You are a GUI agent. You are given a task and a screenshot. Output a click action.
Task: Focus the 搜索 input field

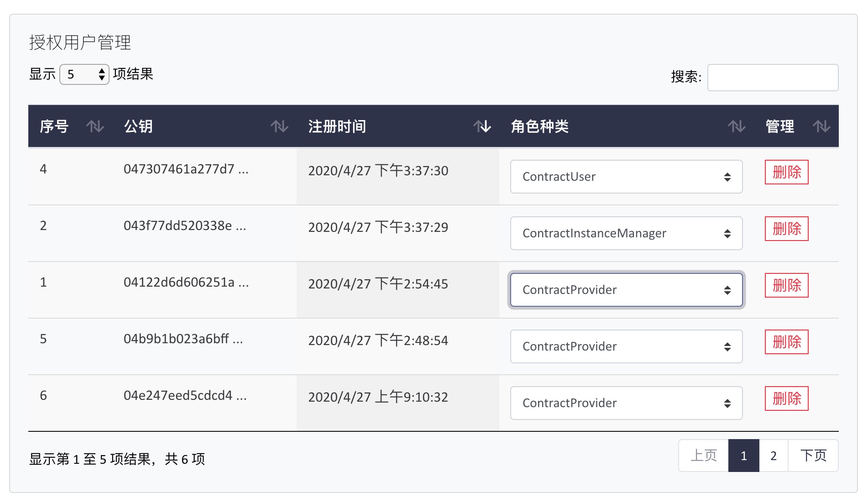(x=773, y=78)
